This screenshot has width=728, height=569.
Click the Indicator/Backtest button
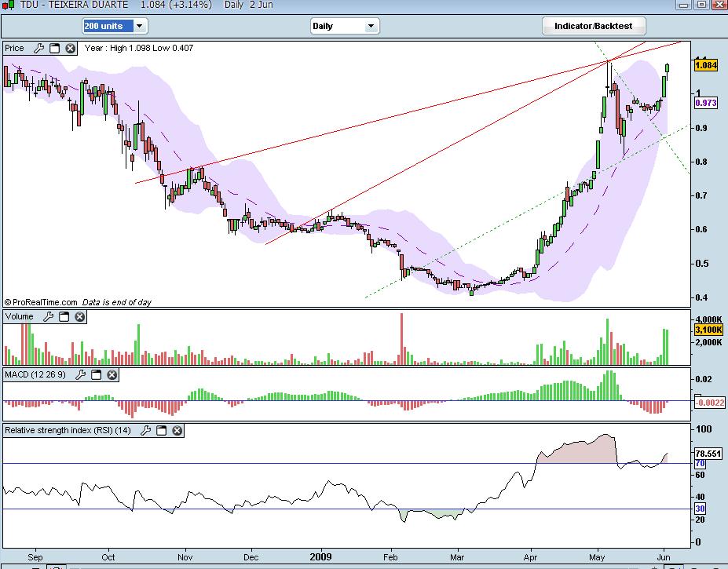[x=594, y=26]
